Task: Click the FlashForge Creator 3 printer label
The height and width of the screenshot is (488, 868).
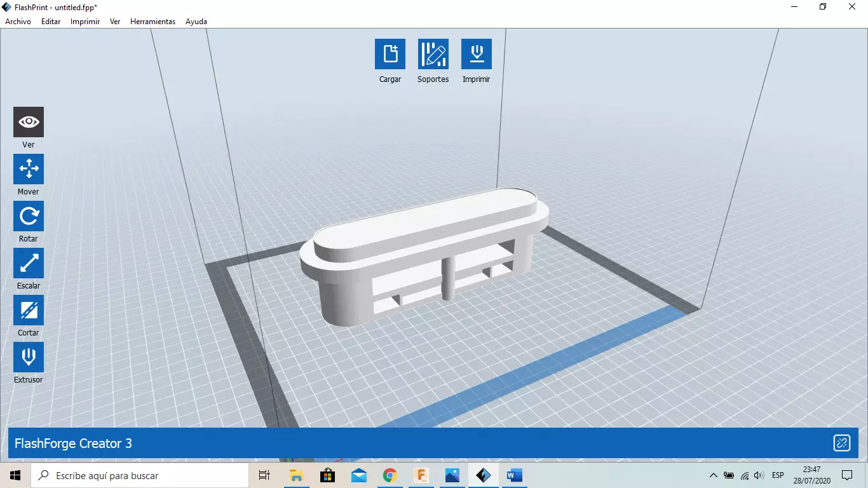Action: pos(73,444)
